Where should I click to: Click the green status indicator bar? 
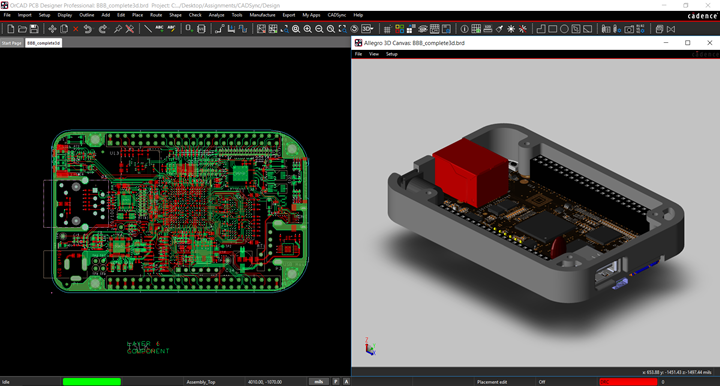tap(92, 381)
